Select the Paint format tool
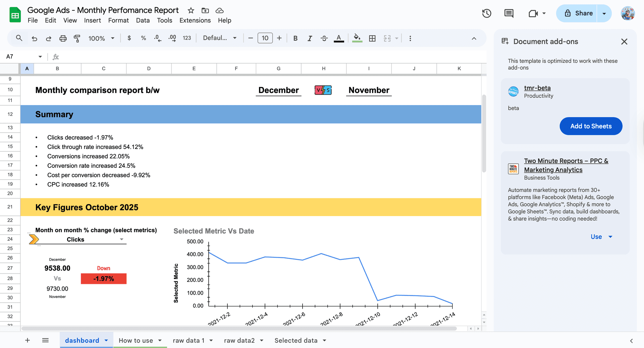Image resolution: width=644 pixels, height=348 pixels. click(77, 38)
